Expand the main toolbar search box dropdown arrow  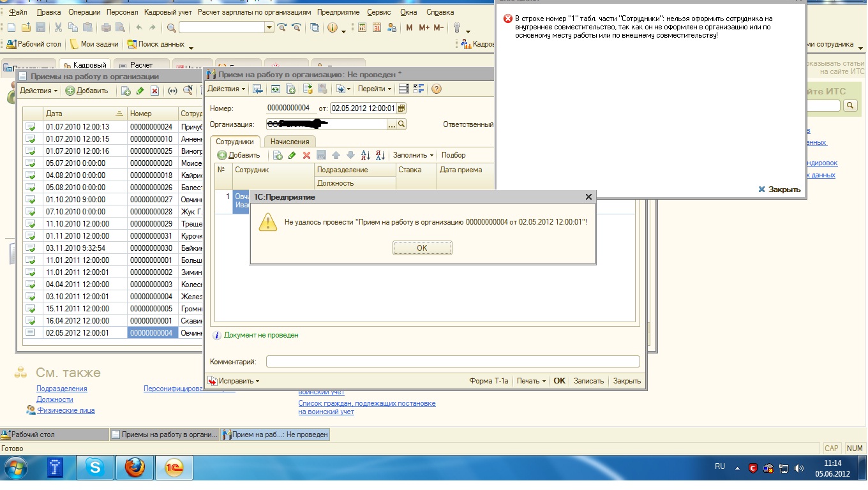[x=269, y=27]
